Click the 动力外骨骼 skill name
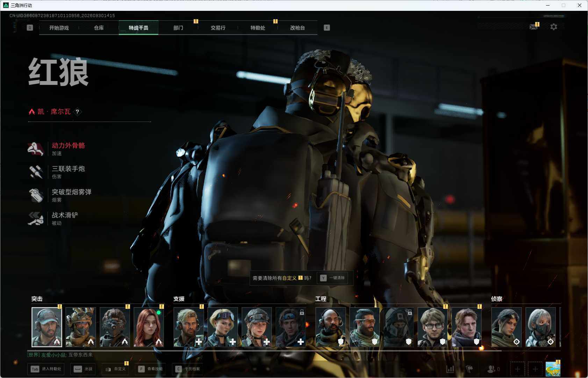 pos(69,146)
